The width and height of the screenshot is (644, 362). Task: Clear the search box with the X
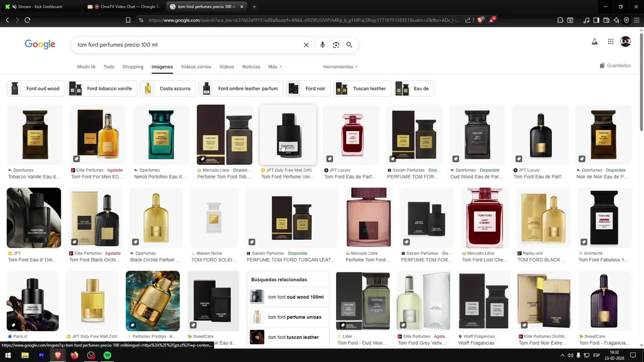[306, 45]
